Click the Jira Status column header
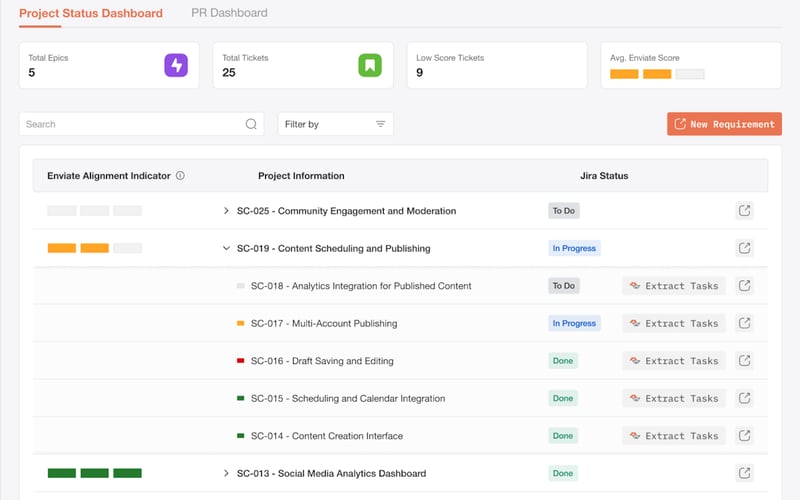Image resolution: width=800 pixels, height=500 pixels. click(604, 176)
